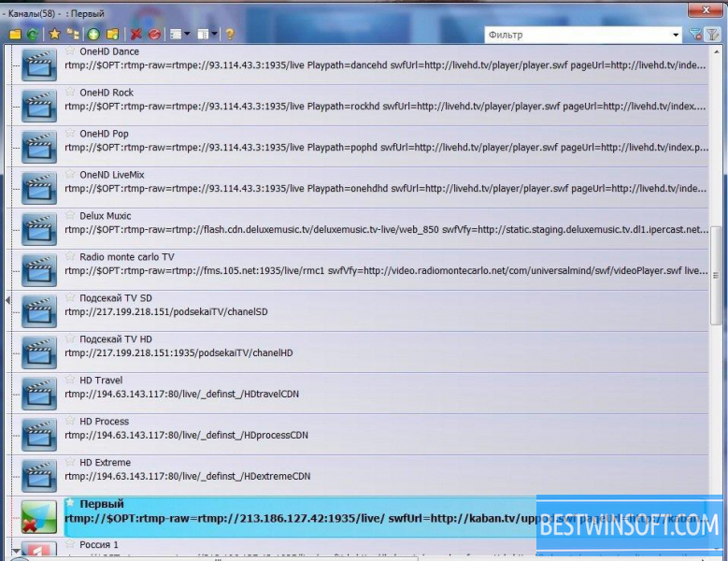Select the OneHD Pop channel name
This screenshot has height=561, width=728.
pos(104,134)
